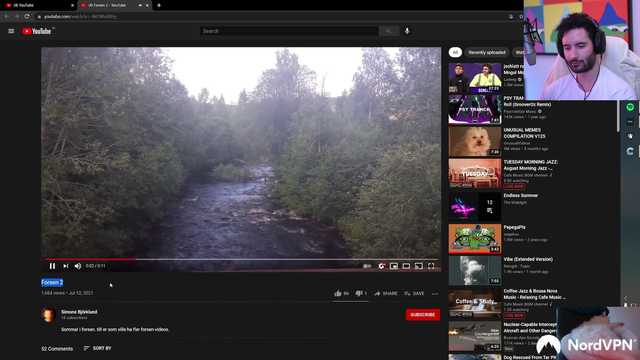
Task: Open the comments SORT BY dropdown
Action: coord(98,348)
